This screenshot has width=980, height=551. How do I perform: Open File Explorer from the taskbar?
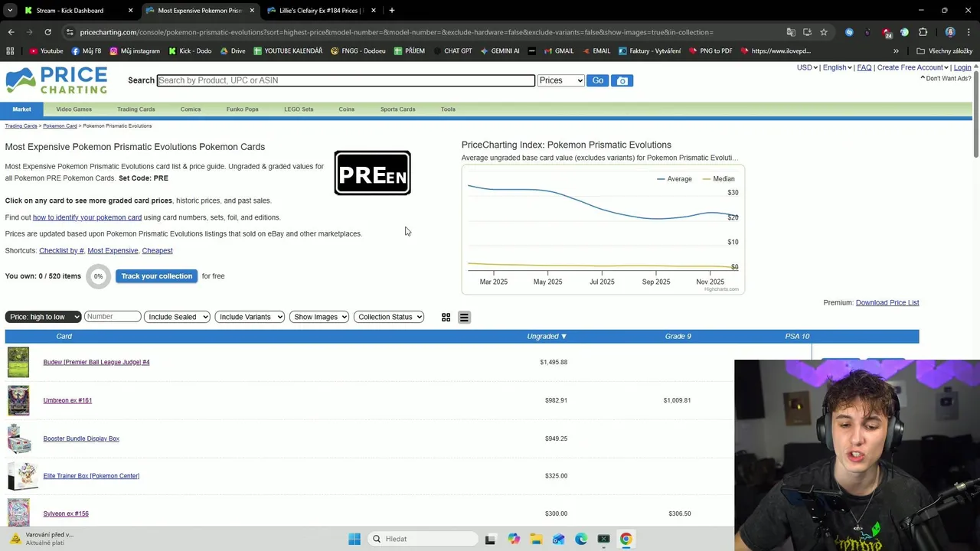click(x=536, y=539)
